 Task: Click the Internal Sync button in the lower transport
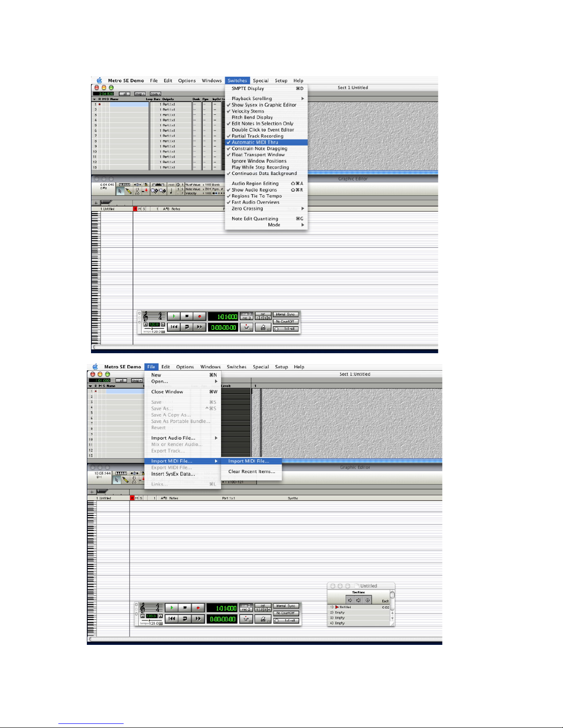point(286,606)
